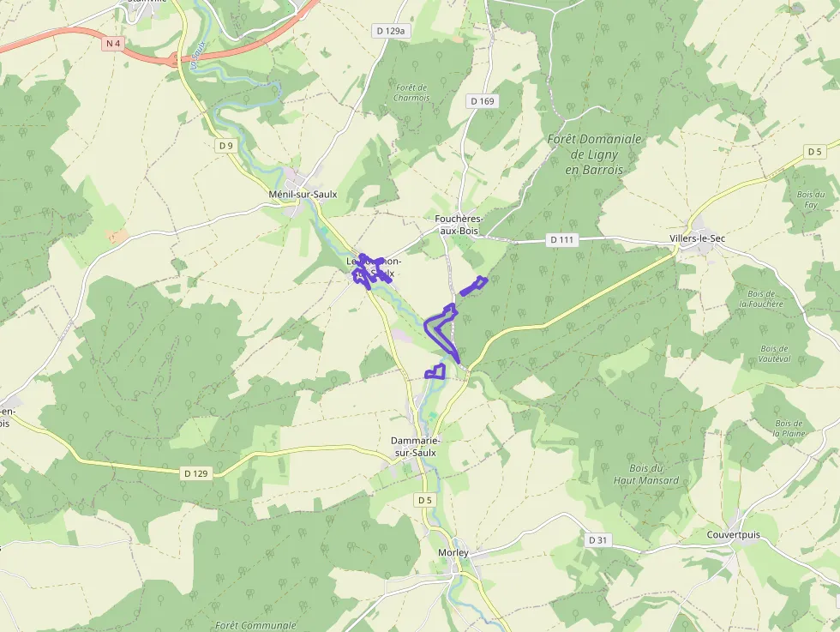
Task: Select the D 169 road marker
Action: click(x=482, y=101)
